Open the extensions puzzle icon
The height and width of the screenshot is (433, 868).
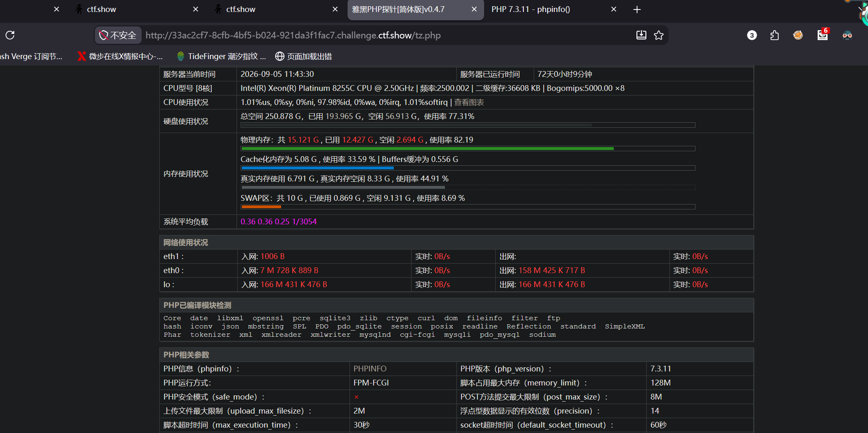click(774, 35)
